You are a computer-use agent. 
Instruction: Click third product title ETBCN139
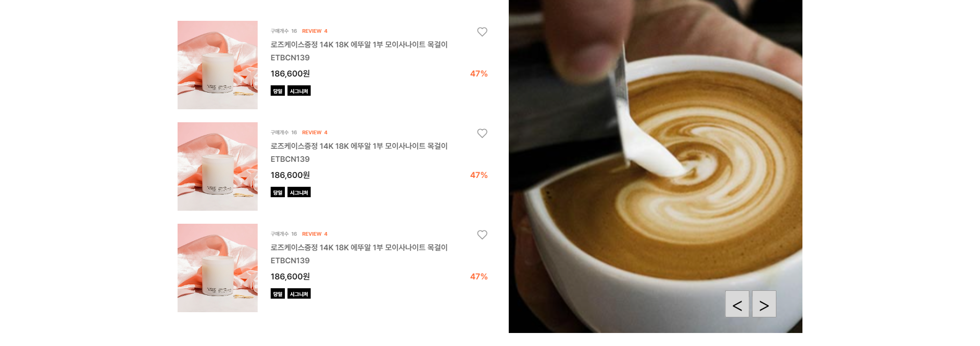pyautogui.click(x=359, y=254)
